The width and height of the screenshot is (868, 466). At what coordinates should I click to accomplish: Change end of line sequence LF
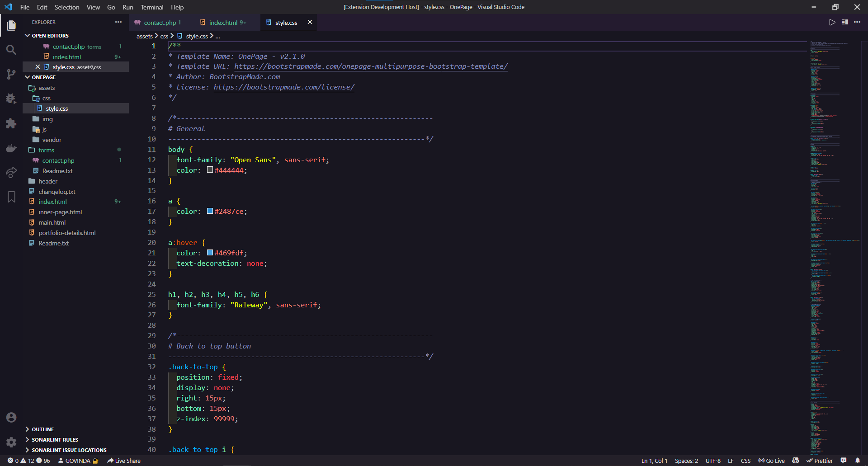tap(731, 461)
